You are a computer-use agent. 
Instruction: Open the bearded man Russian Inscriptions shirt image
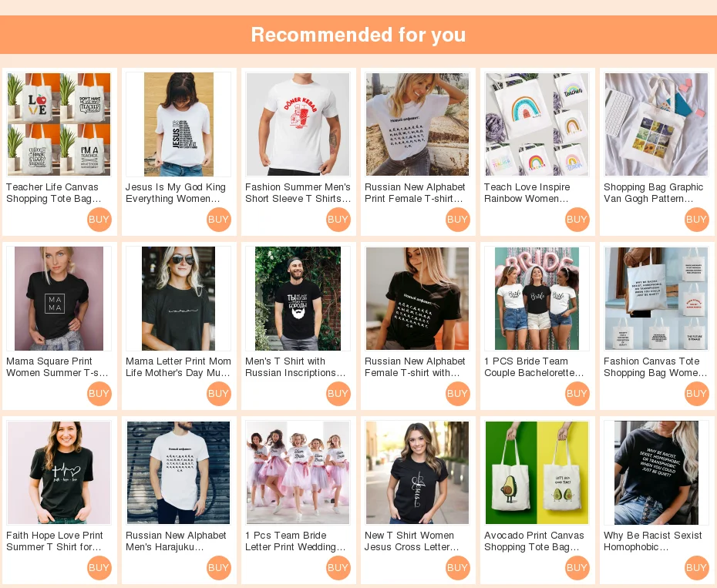click(x=298, y=298)
